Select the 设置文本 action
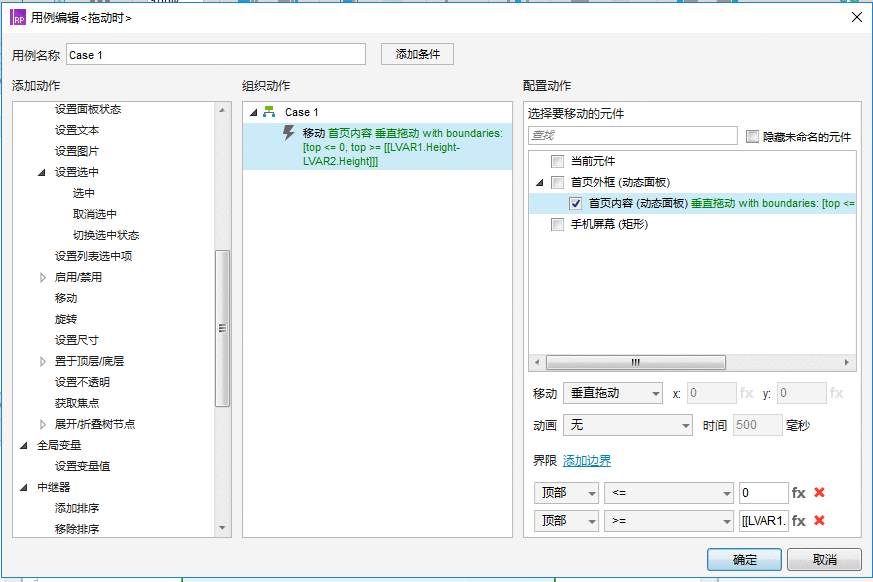Image resolution: width=873 pixels, height=582 pixels. [77, 130]
